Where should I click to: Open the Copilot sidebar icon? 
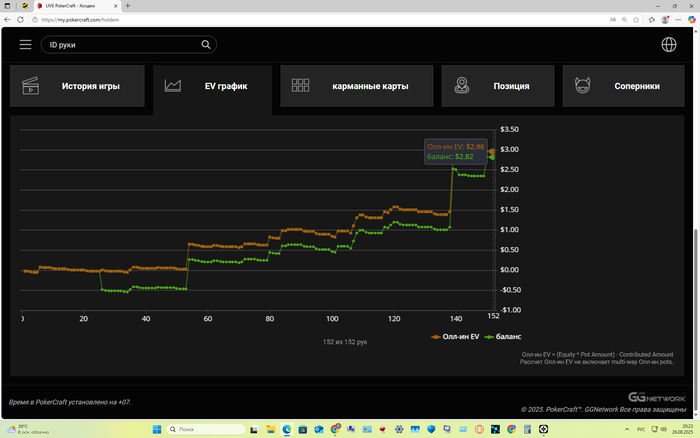pos(692,20)
